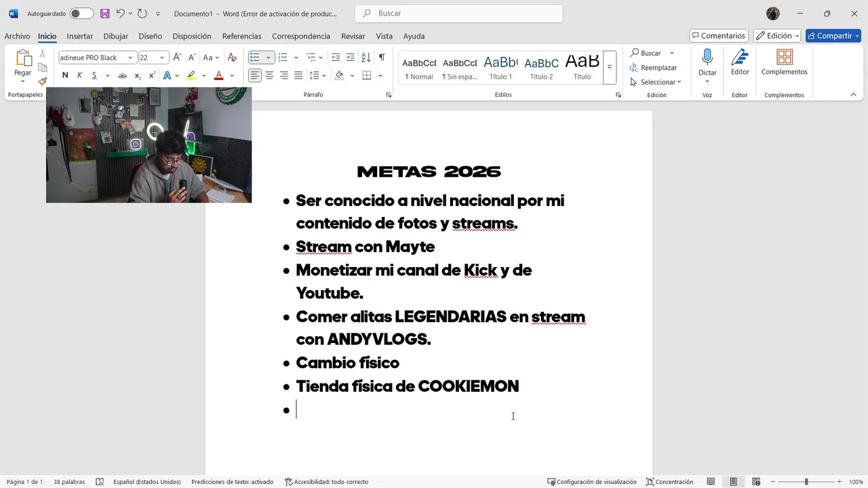Screen dimensions: 868x488
Task: Toggle italic (K) formatting
Action: click(79, 76)
